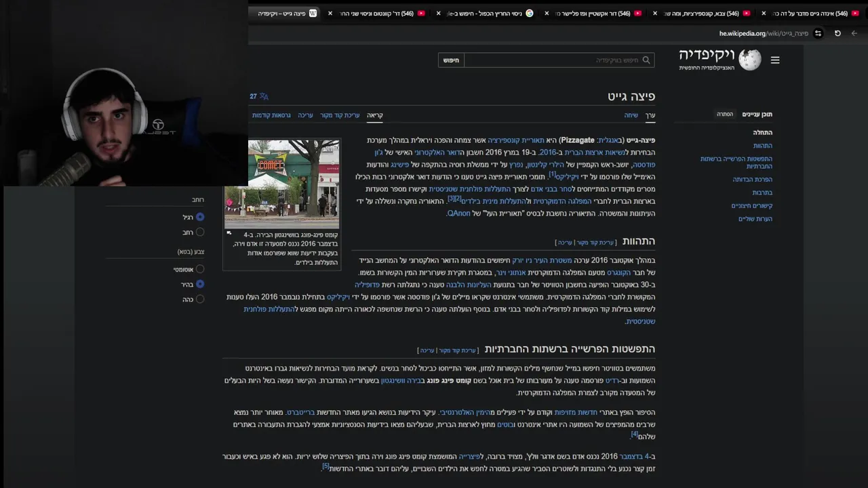
Task: Open the גרסאות קודמות history tab
Action: [271, 115]
